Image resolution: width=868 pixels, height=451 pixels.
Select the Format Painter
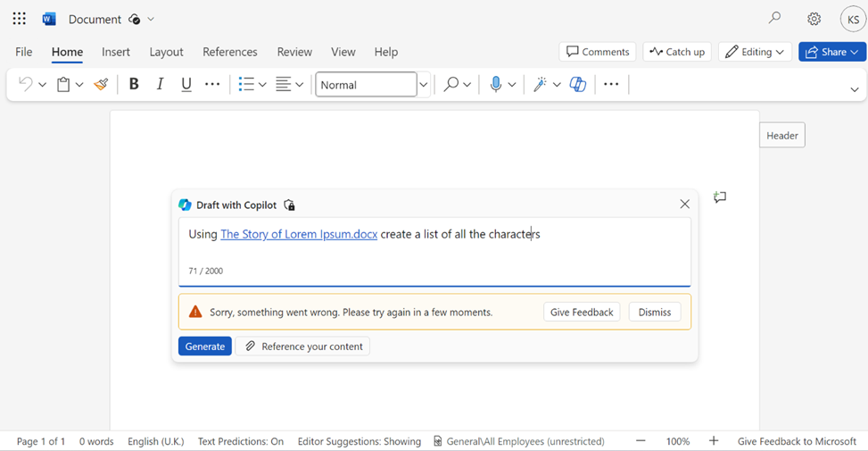[x=101, y=84]
